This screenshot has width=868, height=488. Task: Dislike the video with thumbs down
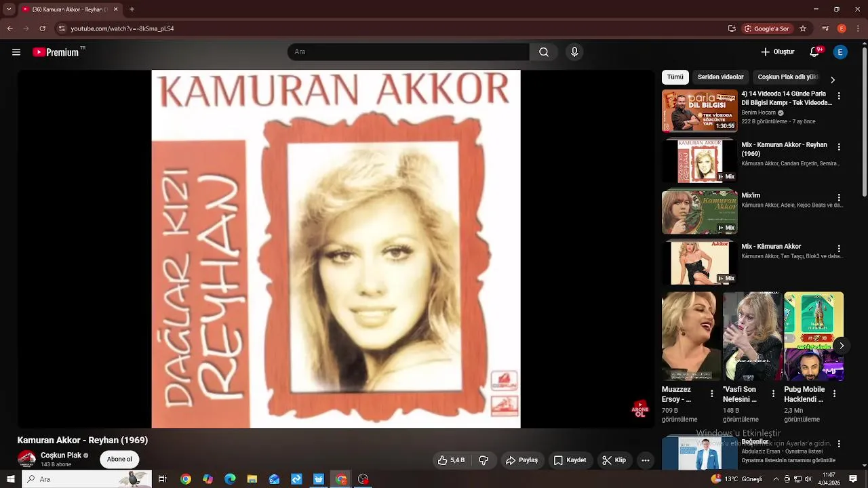tap(484, 460)
